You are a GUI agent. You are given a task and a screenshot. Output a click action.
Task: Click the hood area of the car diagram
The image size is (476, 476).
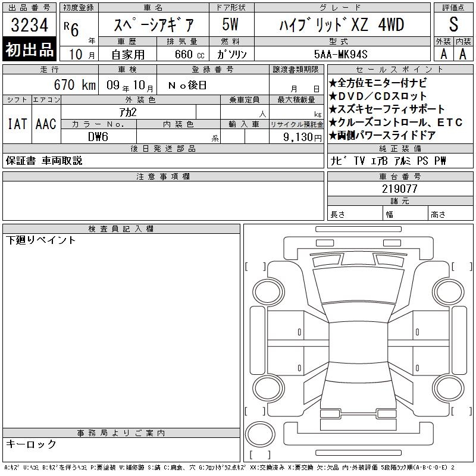(358, 286)
